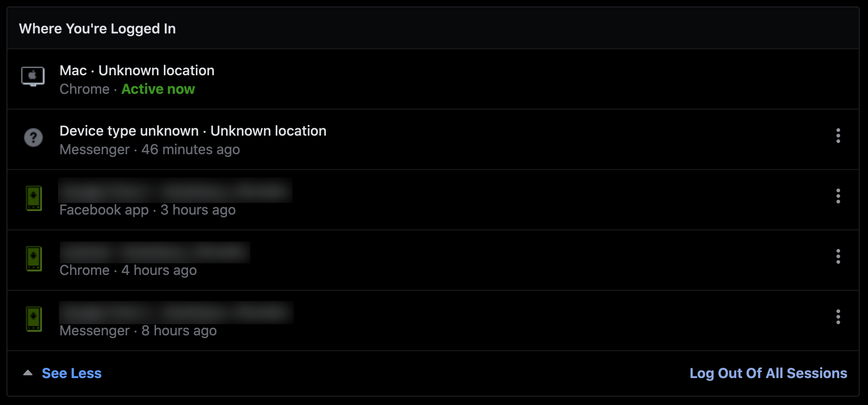Open three-dot menu for Chrome 4 hours ago session
868x405 pixels.
[x=838, y=256]
